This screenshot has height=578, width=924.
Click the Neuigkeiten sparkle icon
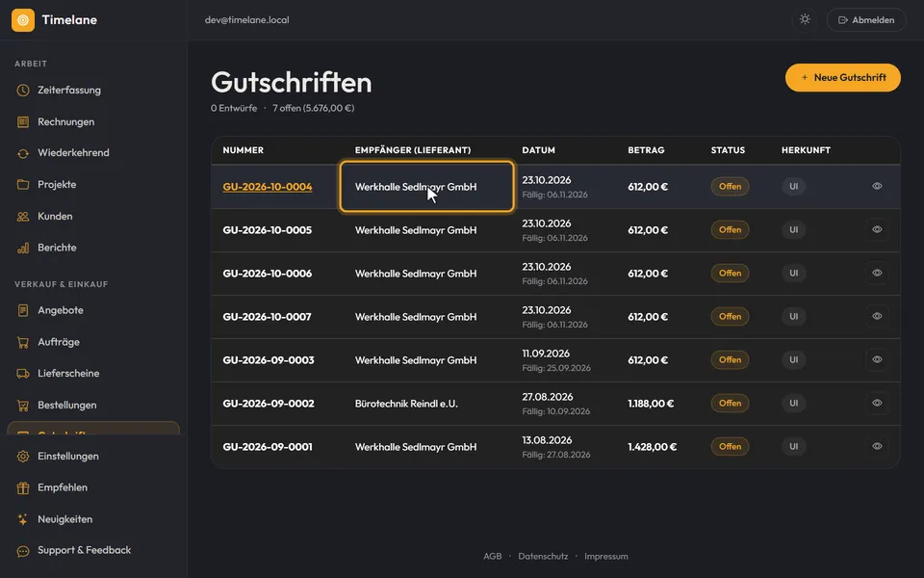pos(23,519)
